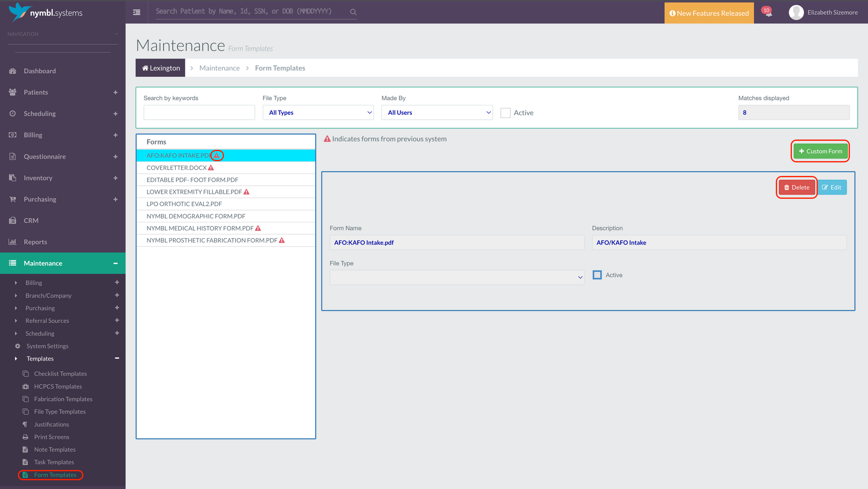Open Fabrication Templates menu item
Screen dimensions: 868x489
(x=63, y=399)
